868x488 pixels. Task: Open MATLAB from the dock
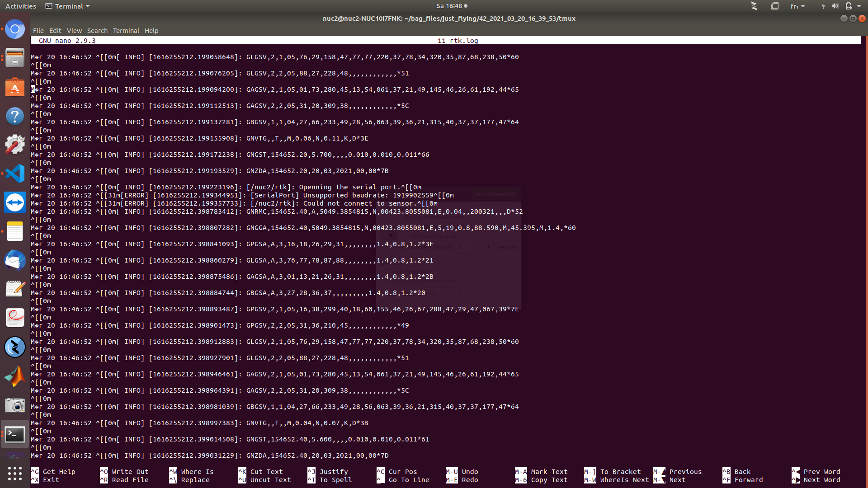15,376
